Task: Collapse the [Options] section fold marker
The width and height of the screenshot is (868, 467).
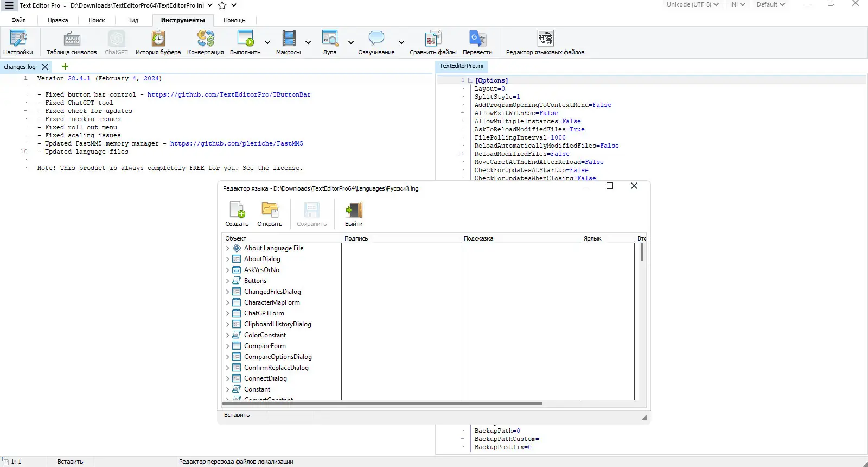Action: pos(470,80)
